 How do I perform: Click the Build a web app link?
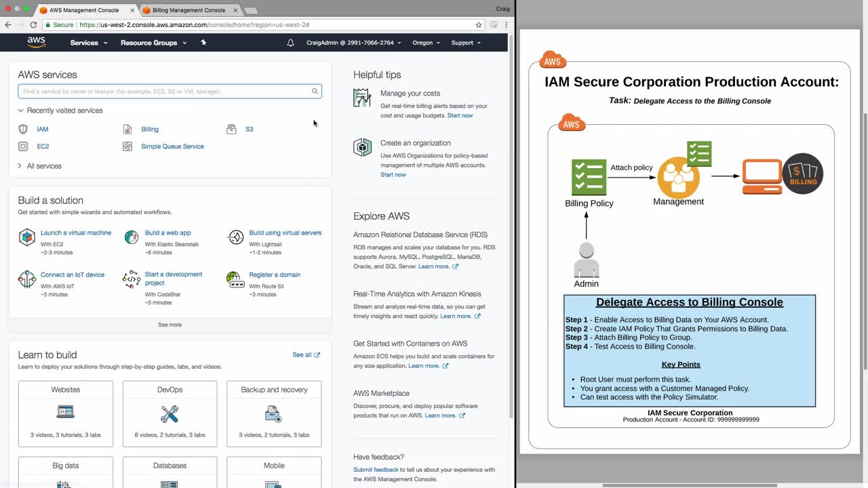(x=167, y=233)
